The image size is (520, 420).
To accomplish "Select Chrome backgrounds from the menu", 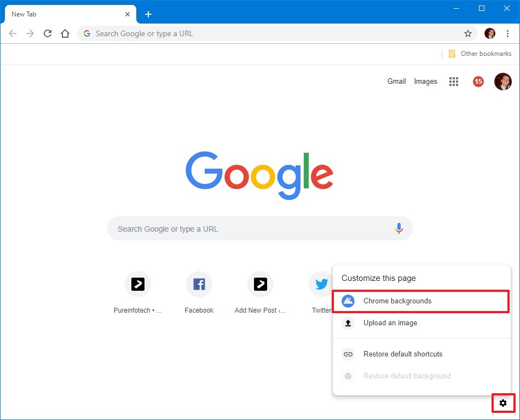I will (397, 301).
